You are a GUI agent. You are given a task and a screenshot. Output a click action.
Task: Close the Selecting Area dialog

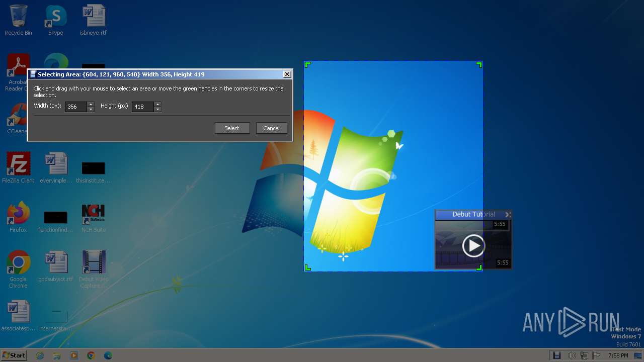point(287,74)
